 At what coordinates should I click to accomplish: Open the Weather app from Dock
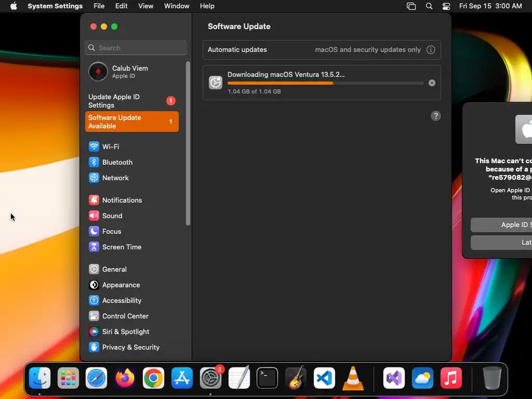422,378
